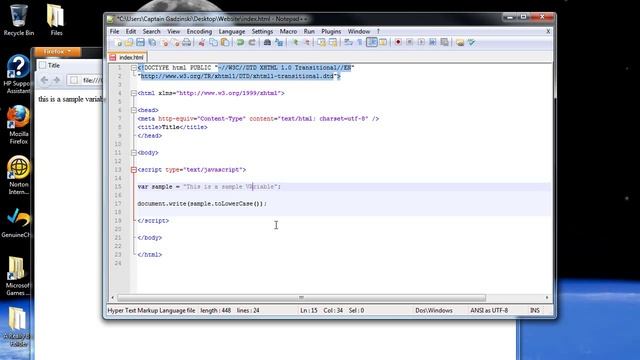This screenshot has width=640, height=360.
Task: Click the Paste clipboard toolbar icon
Action: (x=225, y=42)
